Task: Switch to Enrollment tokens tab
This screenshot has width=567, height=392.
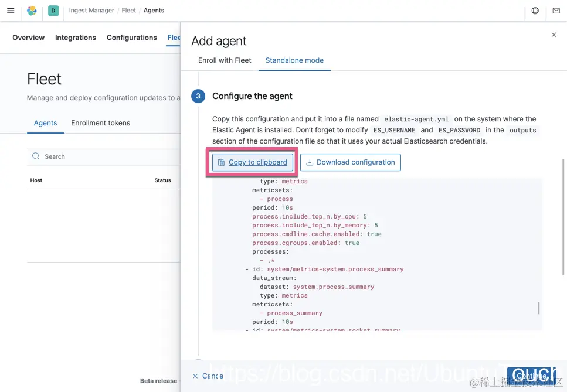Action: (100, 123)
